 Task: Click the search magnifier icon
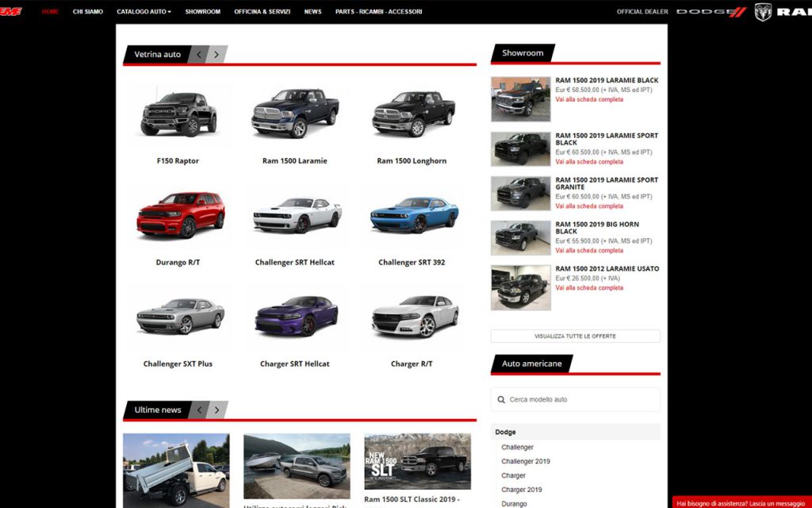(x=501, y=400)
